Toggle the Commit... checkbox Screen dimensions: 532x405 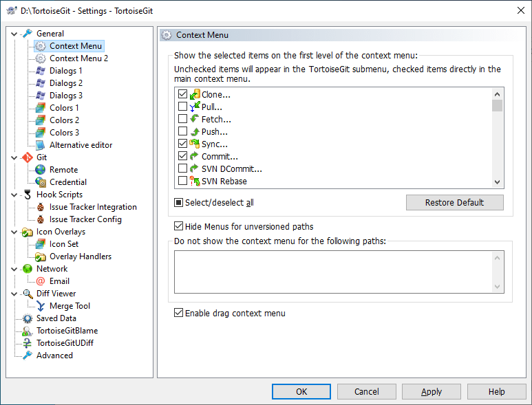coord(182,156)
